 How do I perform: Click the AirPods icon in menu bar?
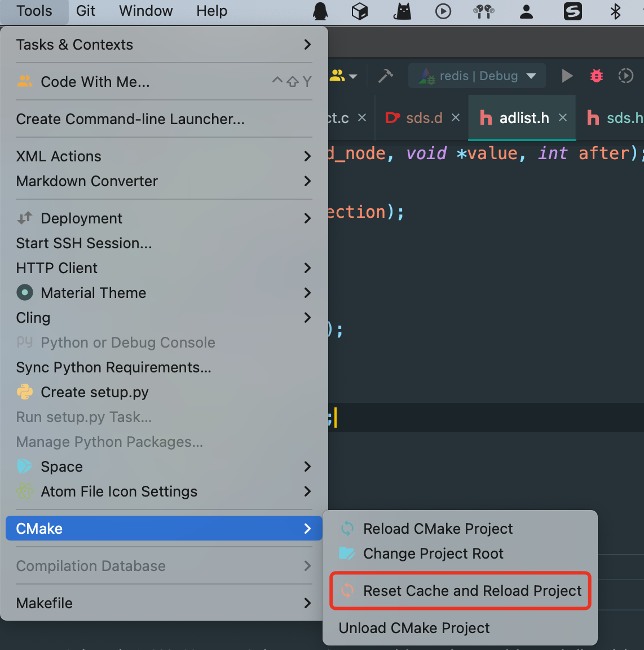483,11
